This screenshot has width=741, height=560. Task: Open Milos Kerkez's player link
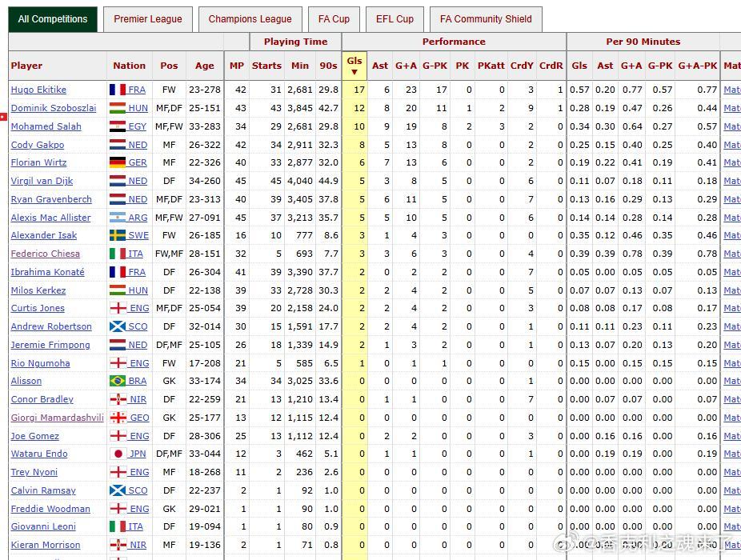coord(38,290)
